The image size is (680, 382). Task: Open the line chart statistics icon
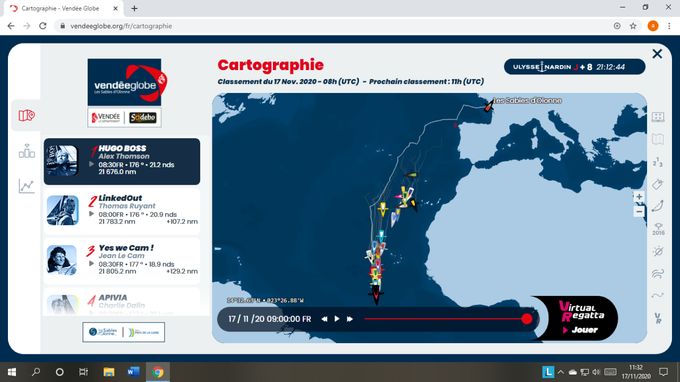26,186
